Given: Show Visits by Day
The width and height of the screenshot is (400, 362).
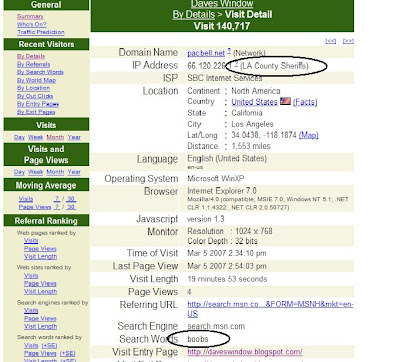Looking at the screenshot, I should 19,137.
